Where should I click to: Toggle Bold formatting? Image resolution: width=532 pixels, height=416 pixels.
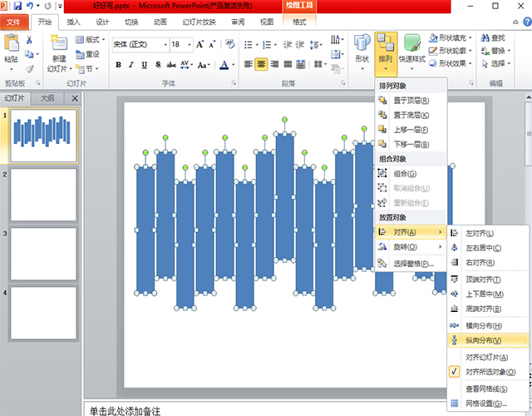118,65
